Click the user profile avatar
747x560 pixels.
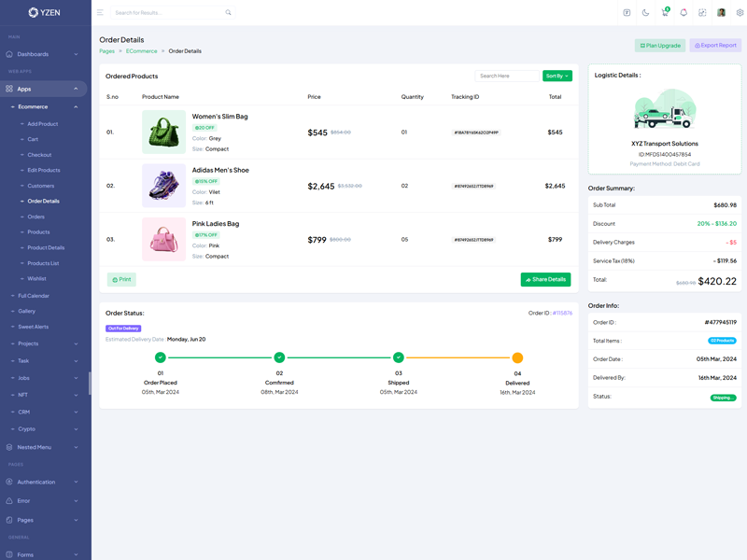(x=721, y=13)
